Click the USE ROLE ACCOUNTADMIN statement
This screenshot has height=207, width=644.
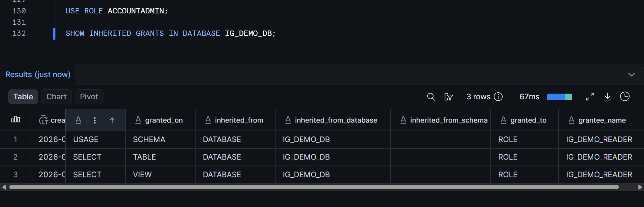[117, 11]
